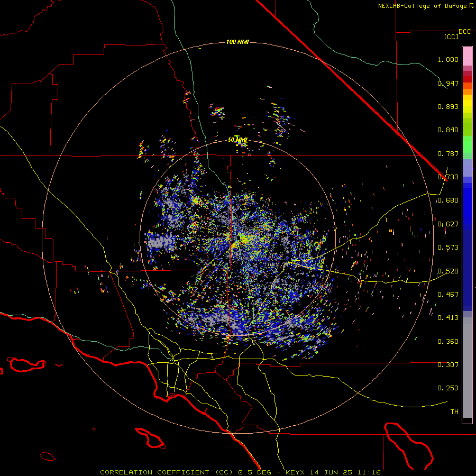Click the 0.573 legend value
Viewport: 476px width, 476px height.
pyautogui.click(x=448, y=248)
